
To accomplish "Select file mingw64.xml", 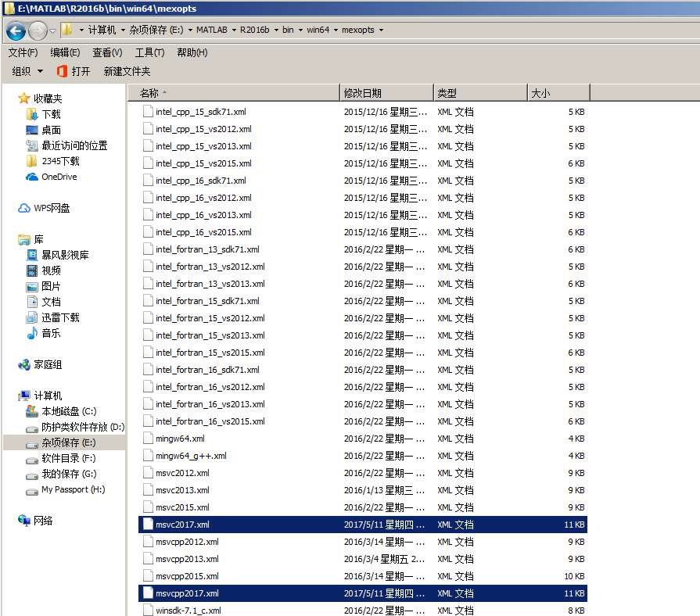I will click(362, 439).
